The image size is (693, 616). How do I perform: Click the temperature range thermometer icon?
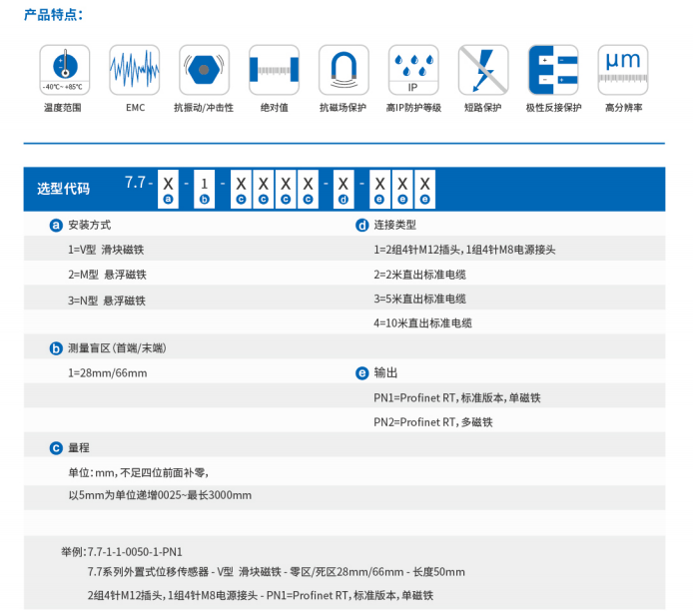tap(64, 69)
